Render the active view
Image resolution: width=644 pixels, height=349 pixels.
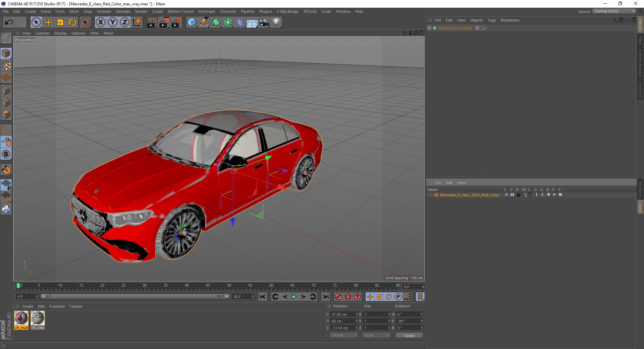[x=152, y=22]
